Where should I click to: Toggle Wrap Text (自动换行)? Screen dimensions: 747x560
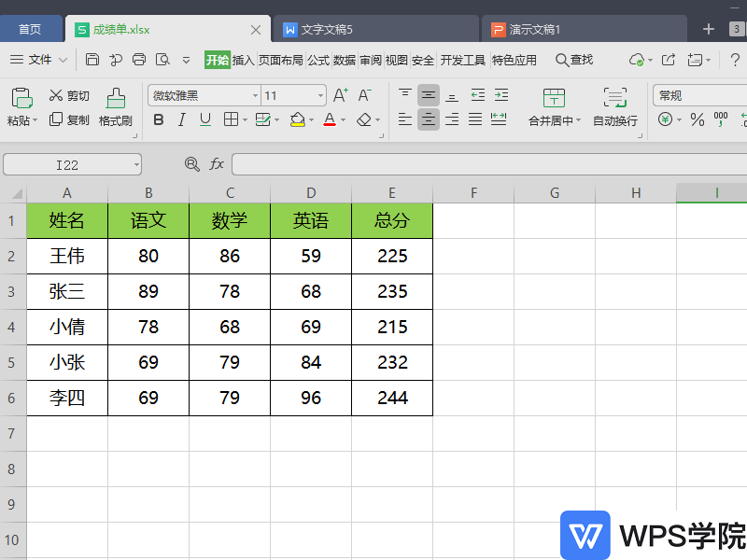[615, 107]
